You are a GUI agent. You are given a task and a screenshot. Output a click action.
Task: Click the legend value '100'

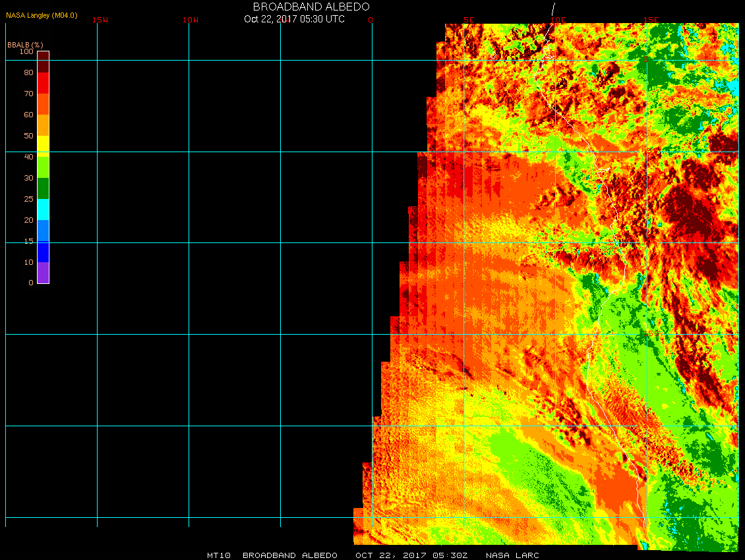[26, 51]
